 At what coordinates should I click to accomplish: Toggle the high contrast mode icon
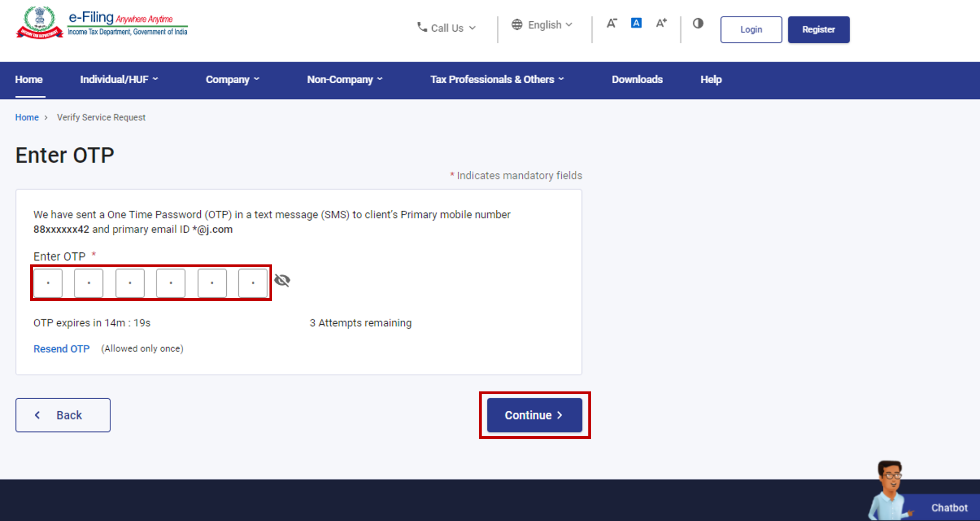(698, 23)
